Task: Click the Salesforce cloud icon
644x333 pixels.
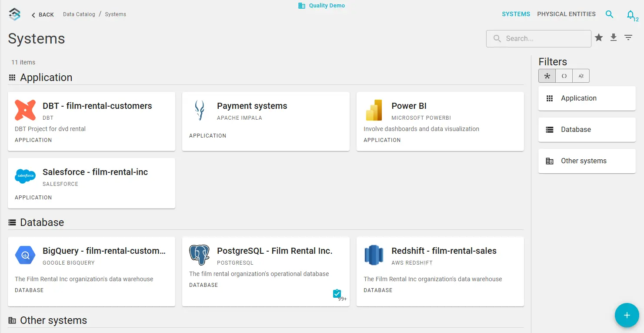Action: click(25, 176)
